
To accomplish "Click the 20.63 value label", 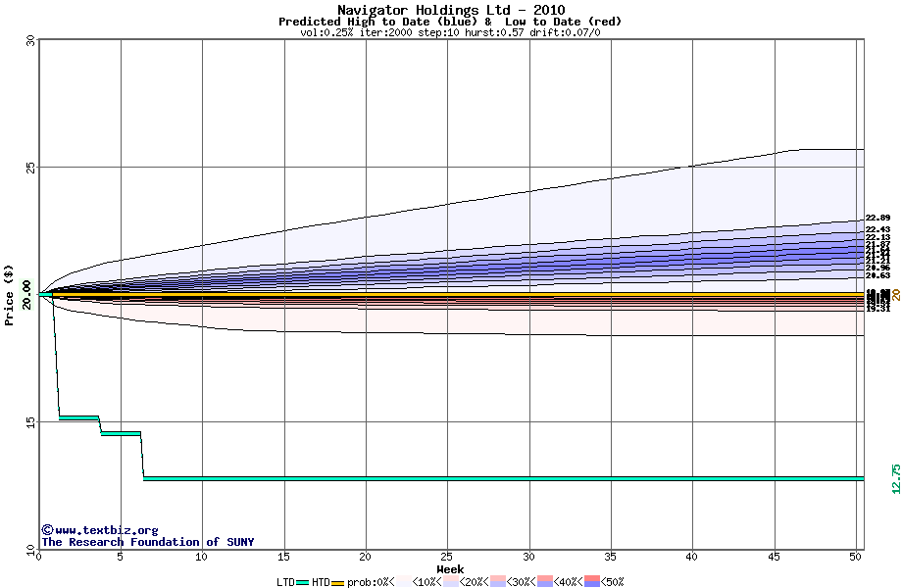I will [877, 276].
